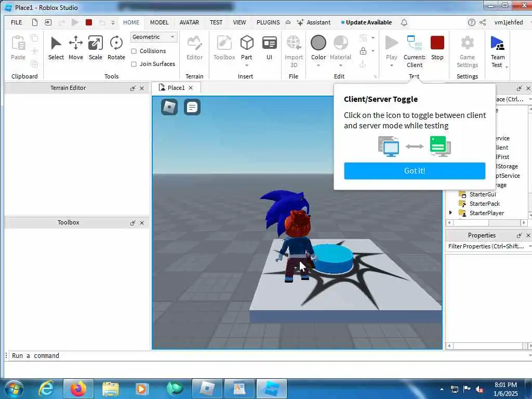Image resolution: width=532 pixels, height=399 pixels.
Task: Open the FILE menu
Action: coord(16,22)
